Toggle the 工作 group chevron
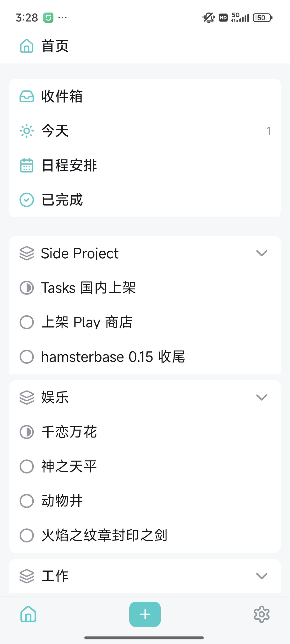Image resolution: width=290 pixels, height=644 pixels. tap(261, 576)
